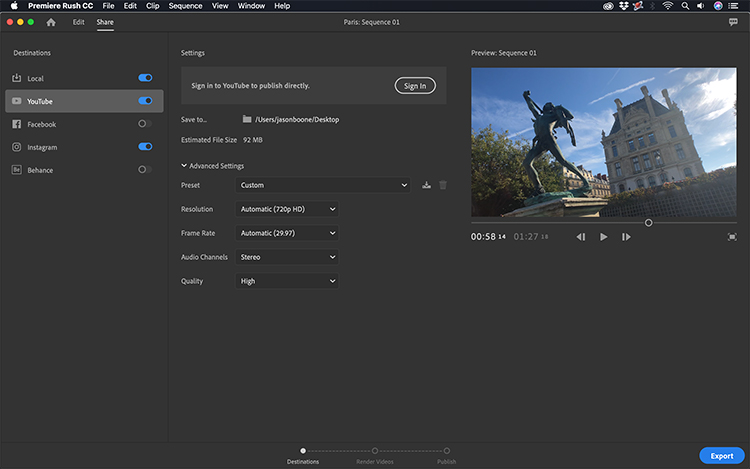Viewport: 750px width, 469px height.
Task: Open full screen preview mode
Action: click(732, 237)
